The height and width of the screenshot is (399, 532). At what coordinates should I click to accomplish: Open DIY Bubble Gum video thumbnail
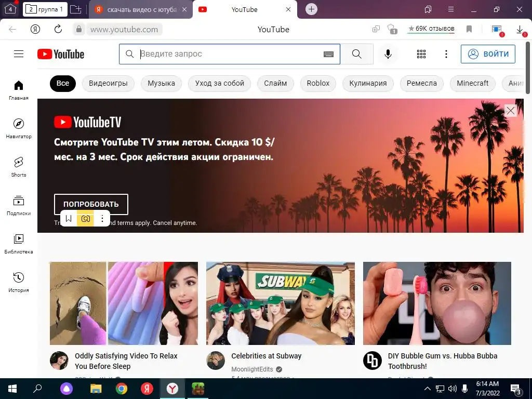437,303
